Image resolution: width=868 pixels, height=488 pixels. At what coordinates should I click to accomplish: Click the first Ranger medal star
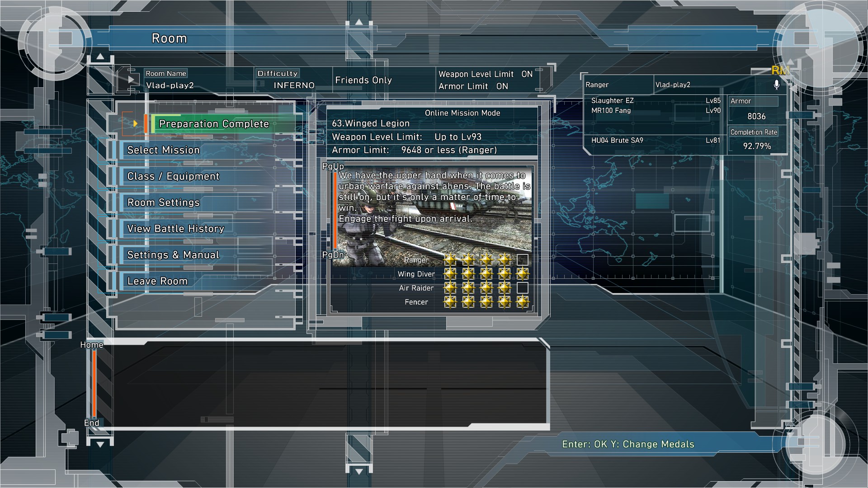click(450, 260)
